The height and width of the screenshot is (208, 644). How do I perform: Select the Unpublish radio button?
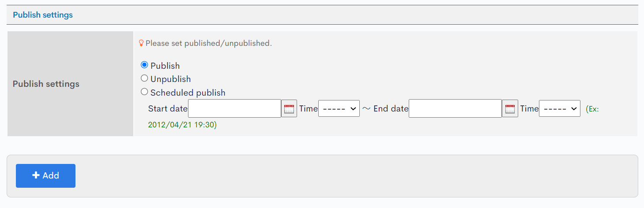(x=144, y=78)
